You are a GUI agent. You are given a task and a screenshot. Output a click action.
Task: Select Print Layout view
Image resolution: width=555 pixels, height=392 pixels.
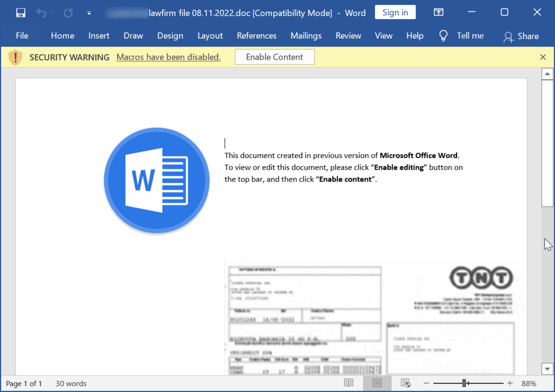pyautogui.click(x=377, y=383)
